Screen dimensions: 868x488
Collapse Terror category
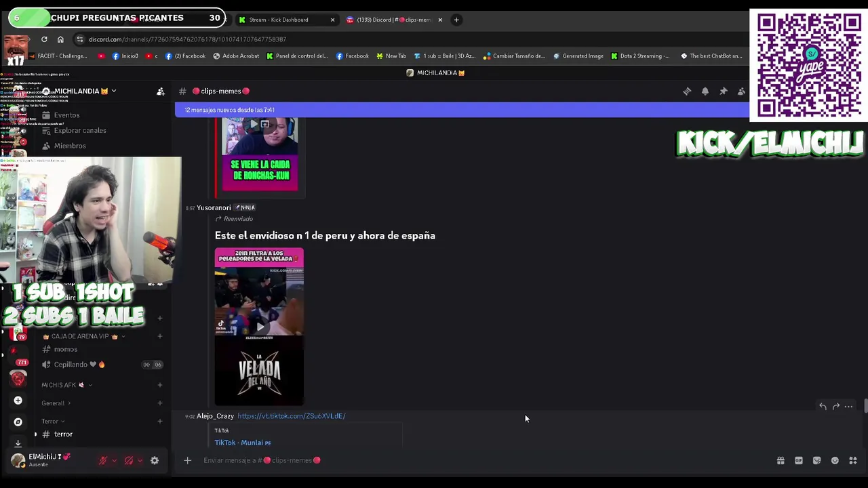(x=54, y=421)
